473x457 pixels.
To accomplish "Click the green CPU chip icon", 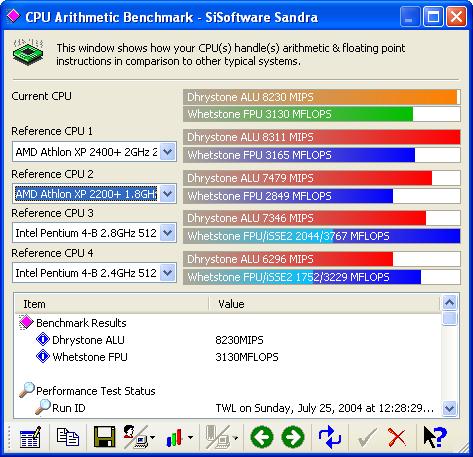I will pyautogui.click(x=28, y=53).
